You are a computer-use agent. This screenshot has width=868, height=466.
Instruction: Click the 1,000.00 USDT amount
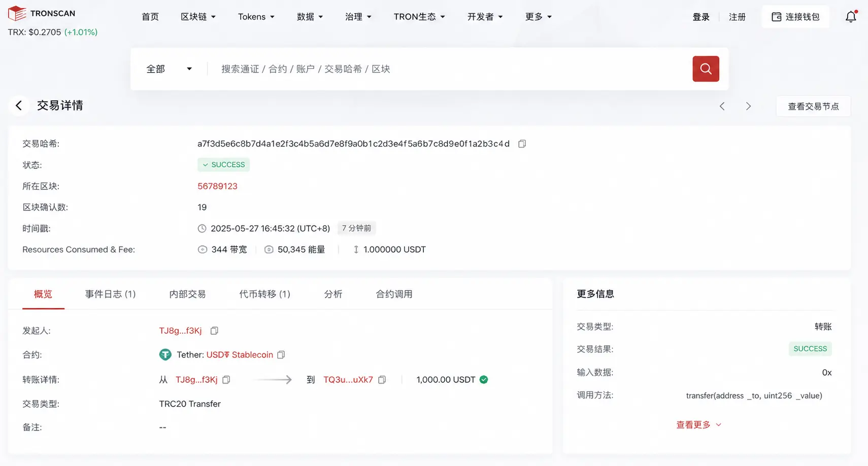tap(446, 380)
